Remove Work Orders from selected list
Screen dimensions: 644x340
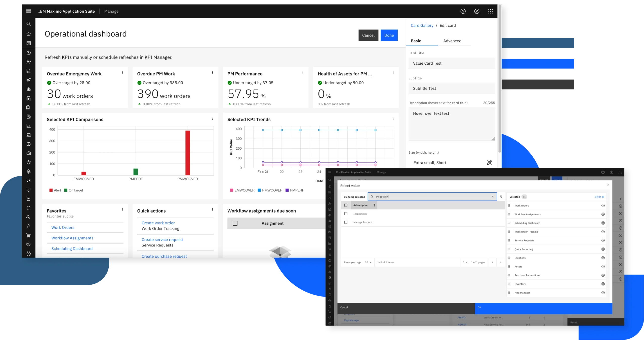[x=603, y=206]
